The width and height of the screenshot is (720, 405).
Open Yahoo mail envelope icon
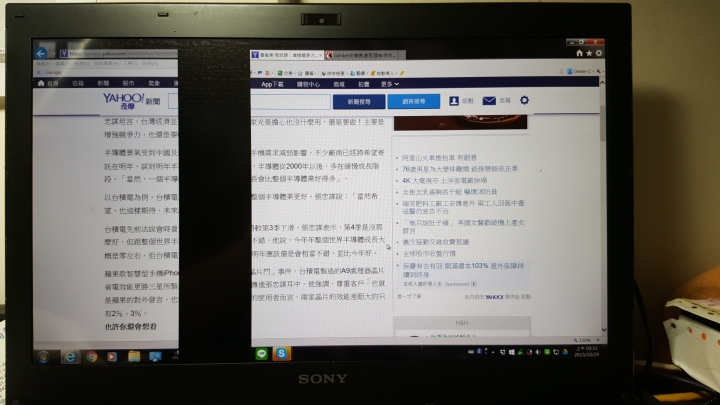[489, 101]
